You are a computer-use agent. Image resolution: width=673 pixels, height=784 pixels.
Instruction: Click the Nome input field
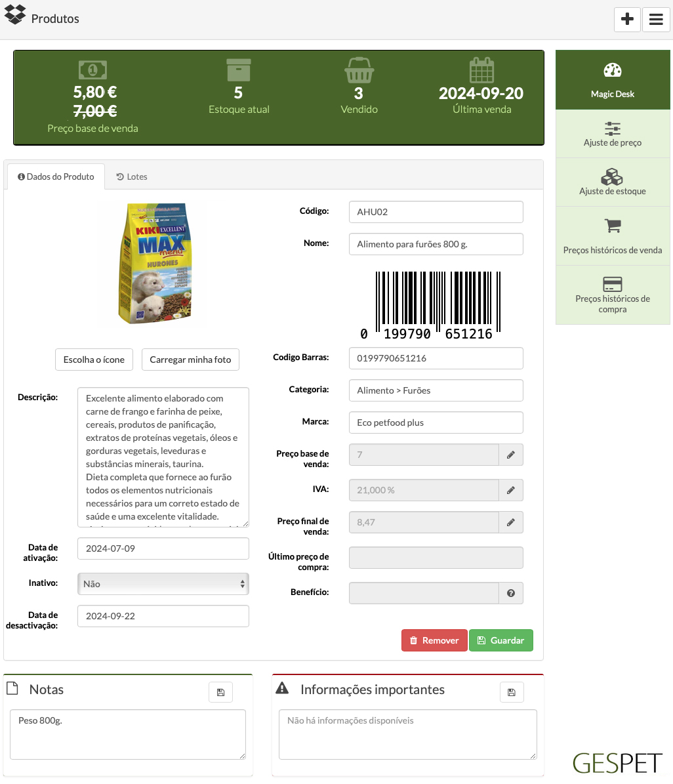436,244
